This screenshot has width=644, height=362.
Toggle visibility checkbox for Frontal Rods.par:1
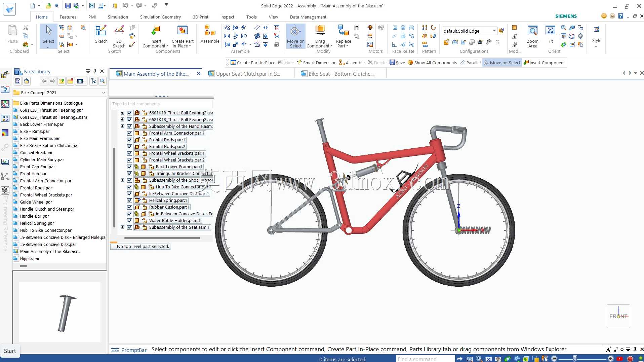click(x=129, y=140)
